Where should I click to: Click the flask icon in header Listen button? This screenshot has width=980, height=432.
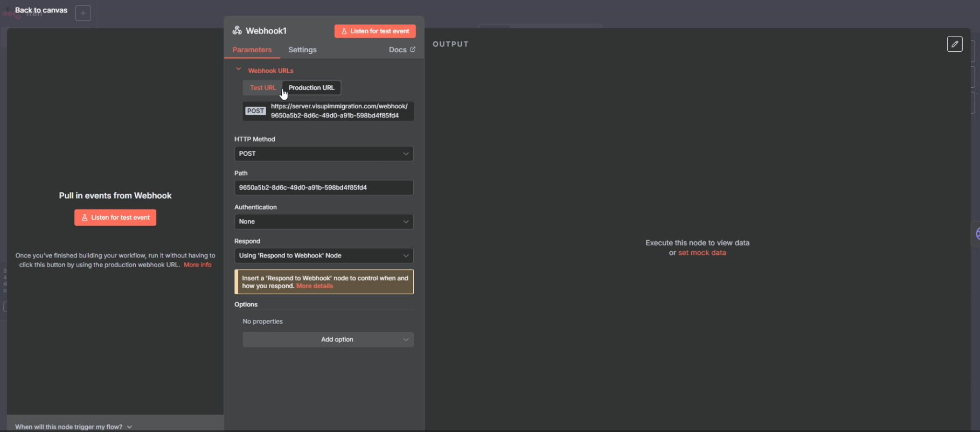[344, 31]
